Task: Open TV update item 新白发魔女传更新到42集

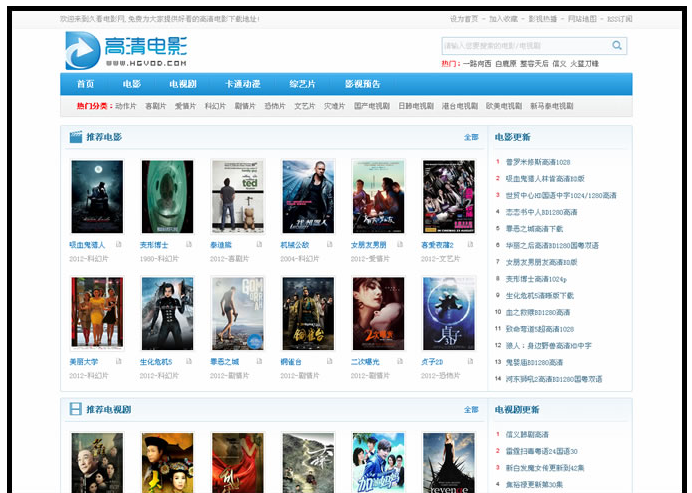Action: pyautogui.click(x=545, y=468)
